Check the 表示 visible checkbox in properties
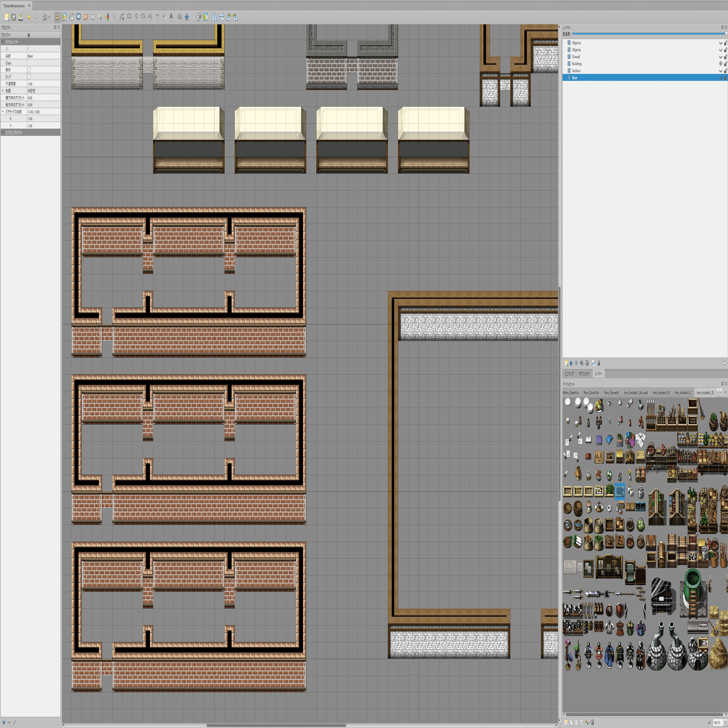Image resolution: width=728 pixels, height=728 pixels. 29,70
